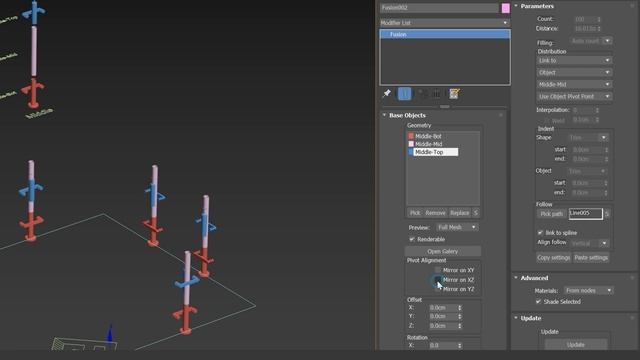
Task: Click the Pick path button
Action: (x=551, y=213)
